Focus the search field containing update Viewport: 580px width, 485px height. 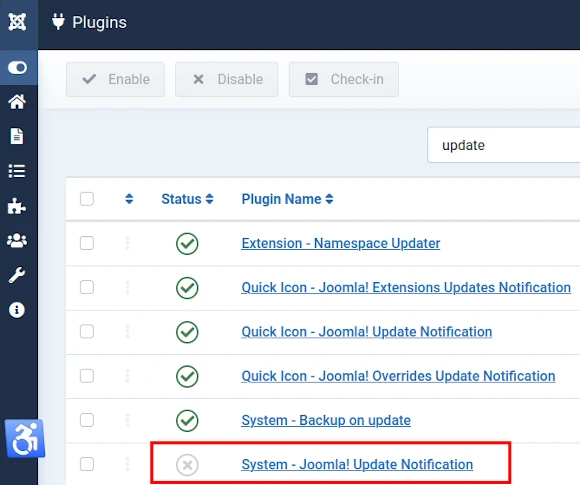coord(503,145)
